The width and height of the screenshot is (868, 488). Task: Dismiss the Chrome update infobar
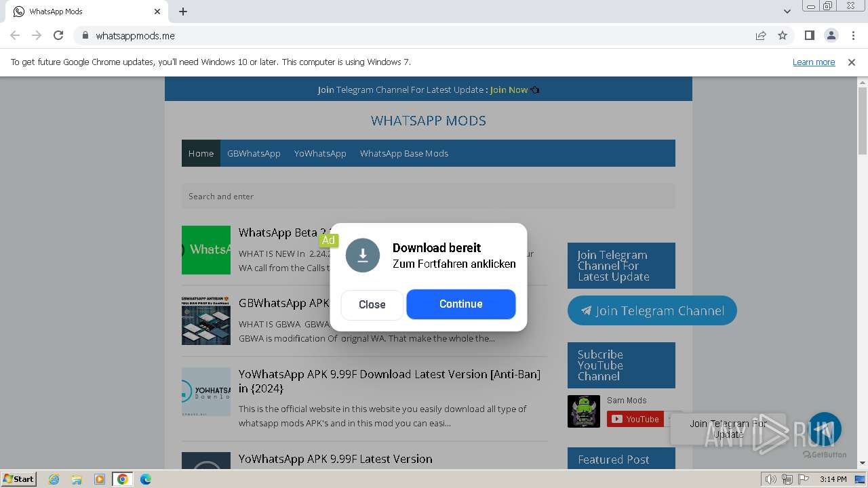(852, 62)
